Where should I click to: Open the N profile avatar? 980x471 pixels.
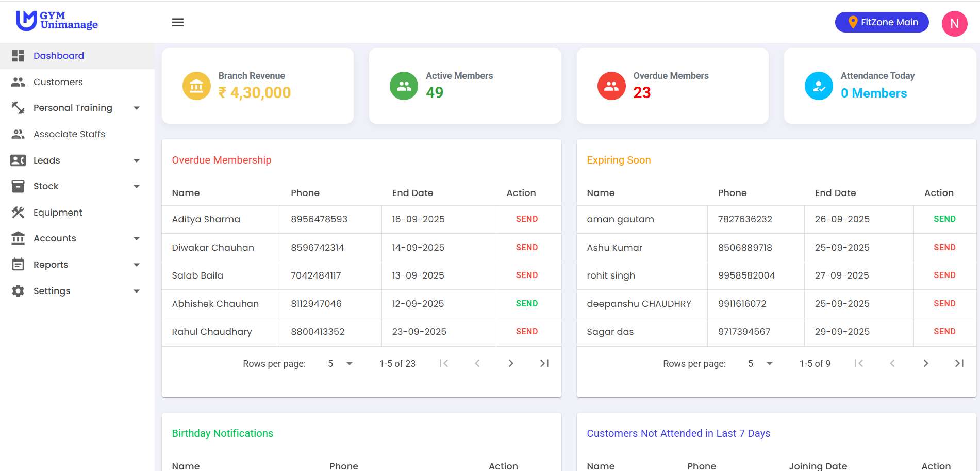coord(954,23)
